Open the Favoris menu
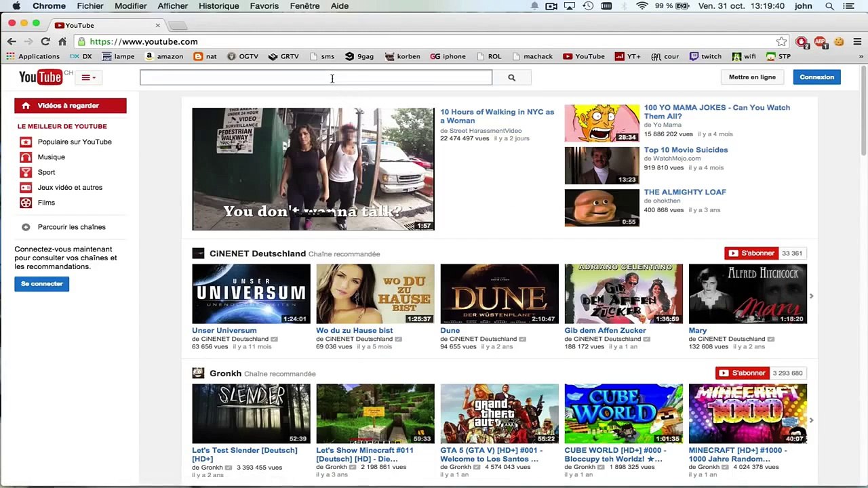 [264, 6]
